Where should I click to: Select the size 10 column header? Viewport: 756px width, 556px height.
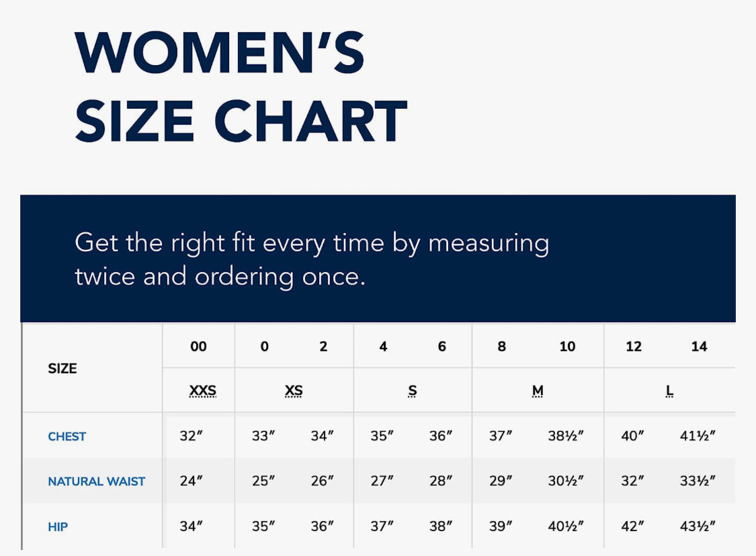(x=567, y=346)
